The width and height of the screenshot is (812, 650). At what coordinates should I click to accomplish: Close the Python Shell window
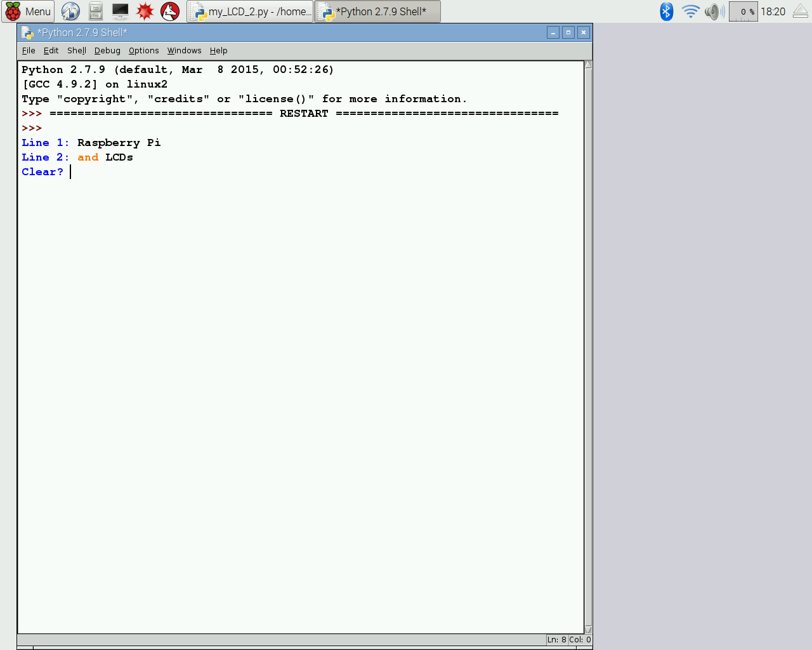pyautogui.click(x=584, y=32)
